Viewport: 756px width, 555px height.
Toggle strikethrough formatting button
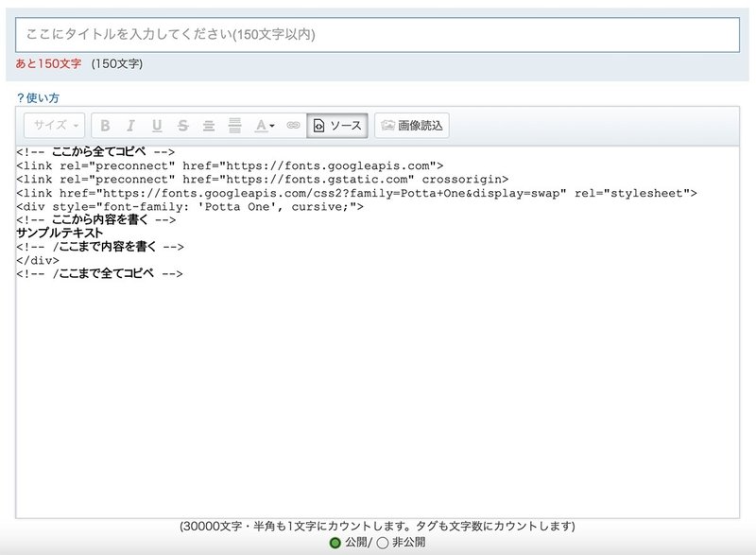(x=182, y=126)
